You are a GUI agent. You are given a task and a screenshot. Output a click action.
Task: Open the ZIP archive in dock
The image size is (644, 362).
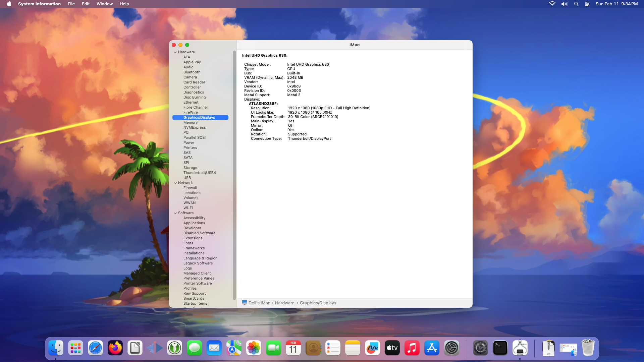click(x=548, y=348)
